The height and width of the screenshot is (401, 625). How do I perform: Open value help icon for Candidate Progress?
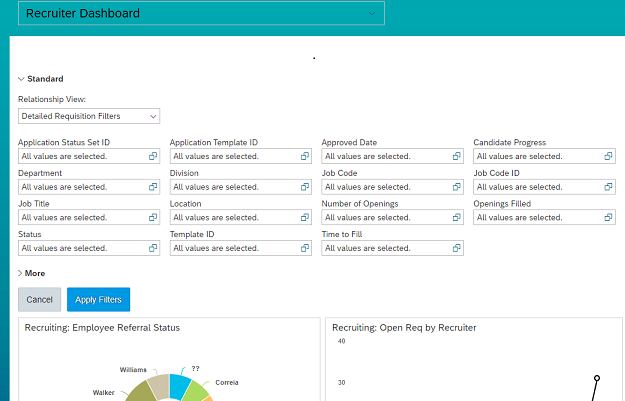click(608, 156)
